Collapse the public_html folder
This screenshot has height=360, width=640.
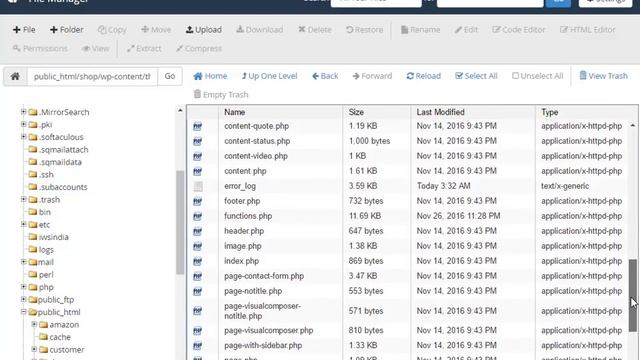click(24, 312)
